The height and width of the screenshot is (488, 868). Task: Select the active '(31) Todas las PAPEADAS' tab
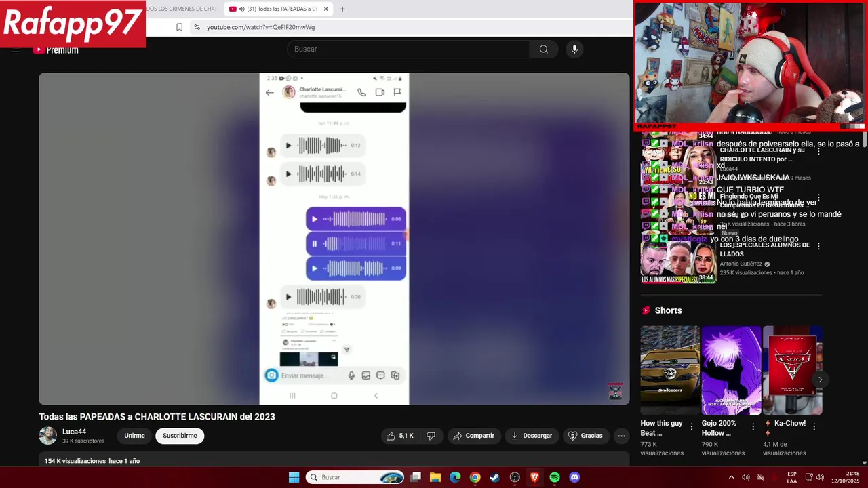coord(278,9)
